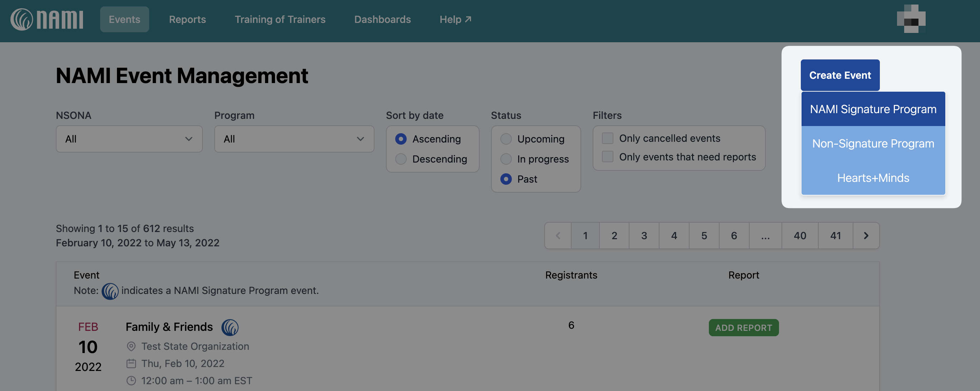Viewport: 980px width, 391px height.
Task: Click the calendar icon next to Thu, Feb 10, 2022
Action: coord(131,363)
